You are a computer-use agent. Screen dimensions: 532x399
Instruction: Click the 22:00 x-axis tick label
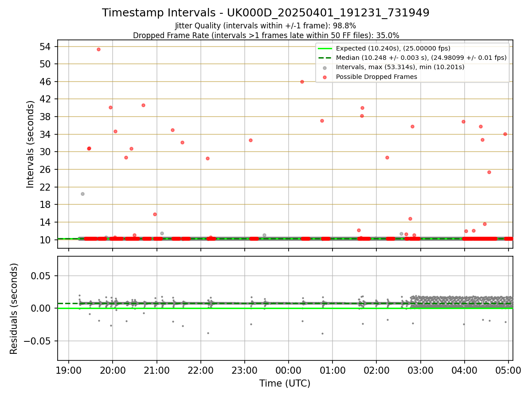(x=201, y=370)
